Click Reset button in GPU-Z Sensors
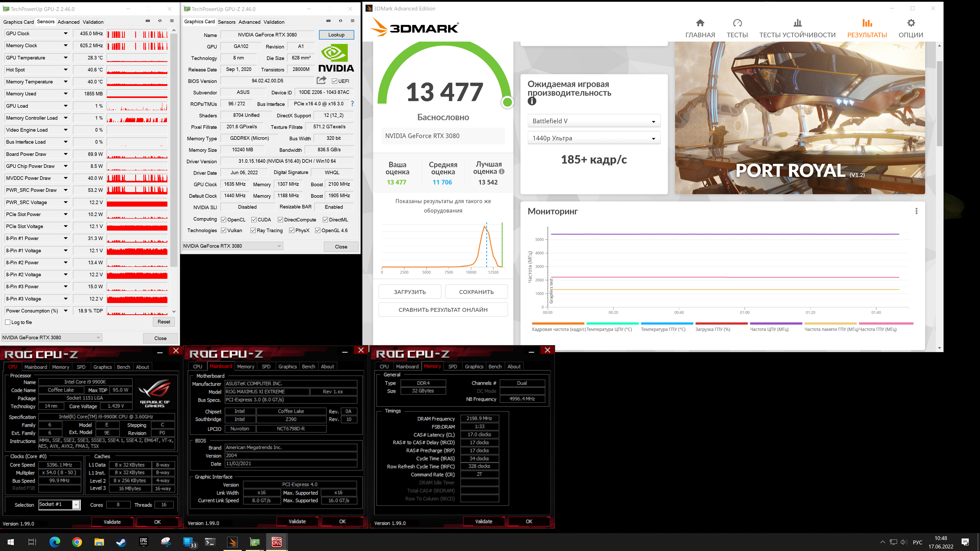Viewport: 980px width, 551px height. pyautogui.click(x=164, y=322)
